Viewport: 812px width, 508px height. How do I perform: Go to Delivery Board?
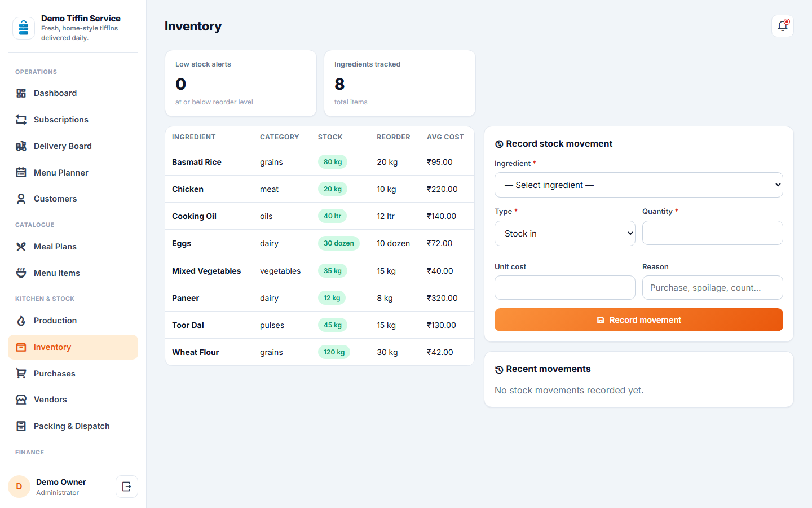[x=73, y=146]
